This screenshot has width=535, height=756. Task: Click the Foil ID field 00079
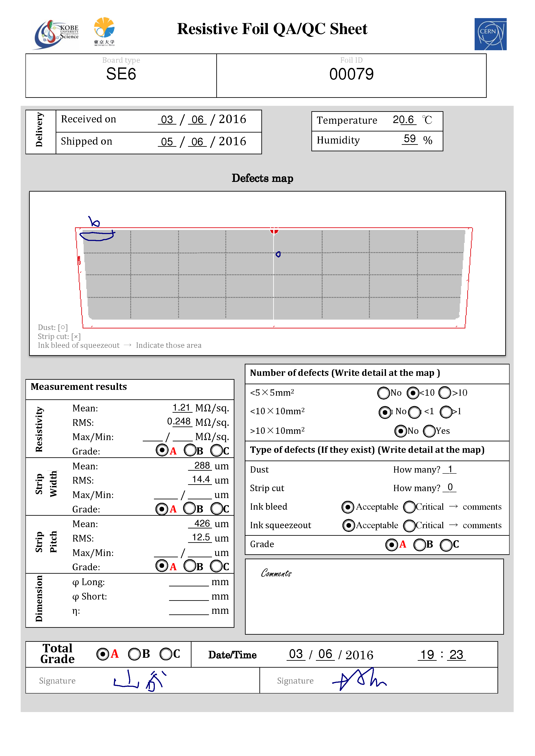coord(351,74)
